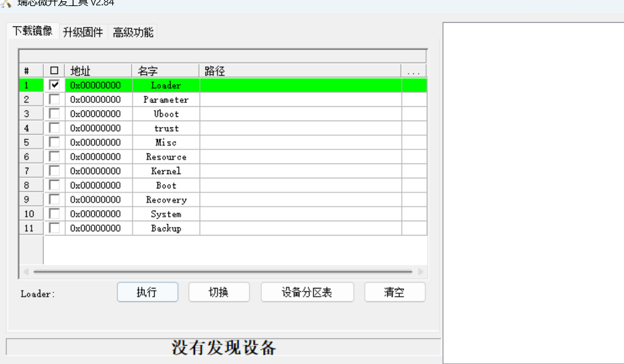Toggle the select-all checkbox in header

[x=55, y=71]
